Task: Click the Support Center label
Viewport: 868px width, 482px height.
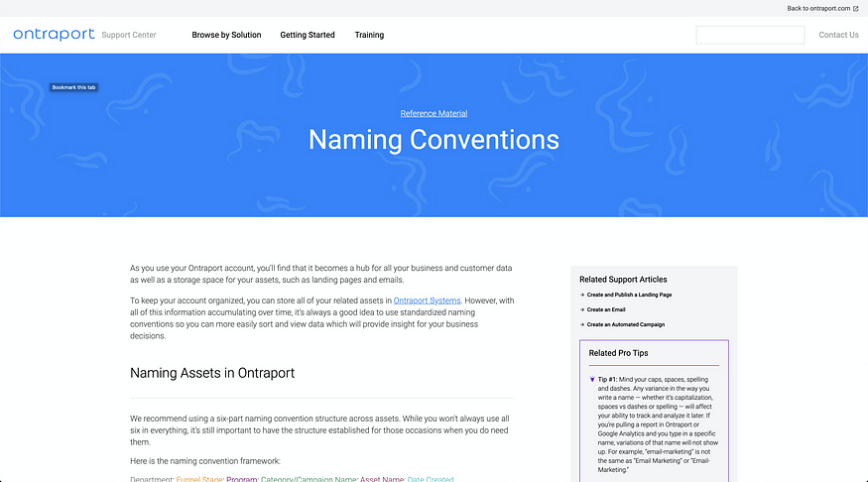Action: (128, 35)
